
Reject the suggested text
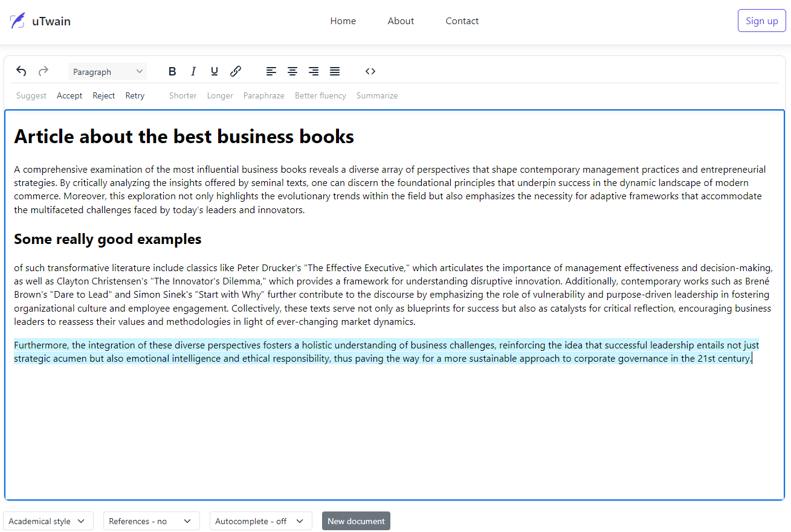click(104, 95)
